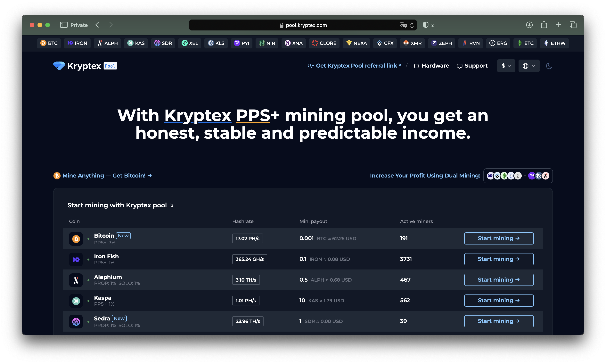Select the XEL coin tab
The image size is (606, 364).
coord(190,43)
